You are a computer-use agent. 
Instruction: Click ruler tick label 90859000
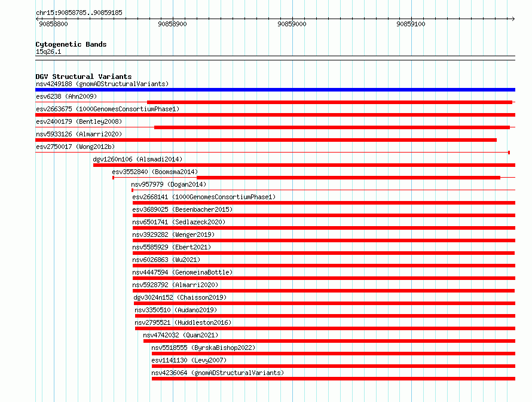pos(292,24)
